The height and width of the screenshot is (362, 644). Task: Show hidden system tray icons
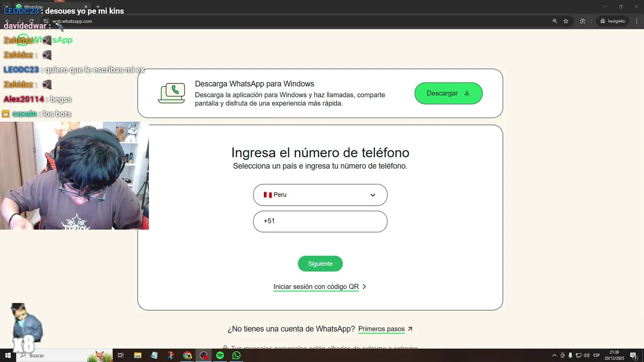point(554,355)
